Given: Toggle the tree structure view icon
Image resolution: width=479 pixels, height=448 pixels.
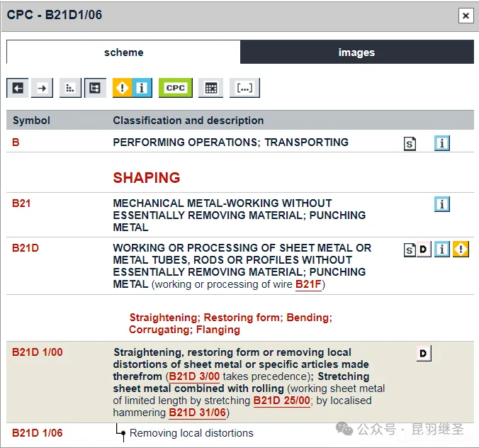Looking at the screenshot, I should coord(94,88).
